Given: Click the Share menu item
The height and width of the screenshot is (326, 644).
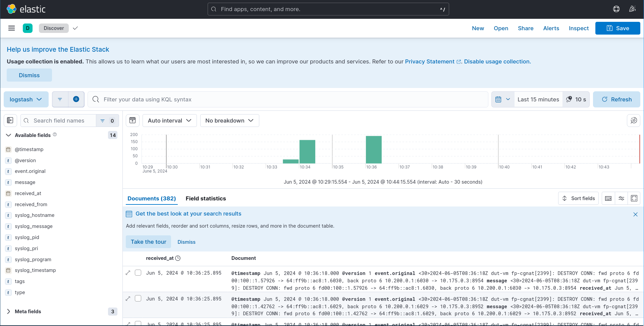Looking at the screenshot, I should point(526,28).
